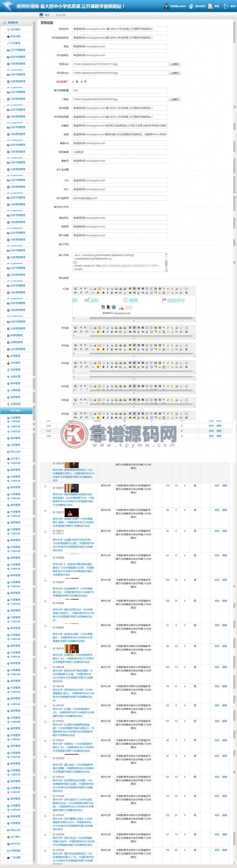This screenshot has height=868, width=237.
Task: Open background highlight color dropdown in PC版 editor
Action: pos(98,293)
